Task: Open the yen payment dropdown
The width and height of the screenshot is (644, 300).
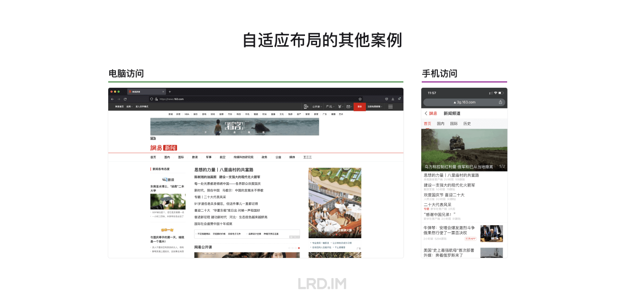Action: click(x=340, y=107)
